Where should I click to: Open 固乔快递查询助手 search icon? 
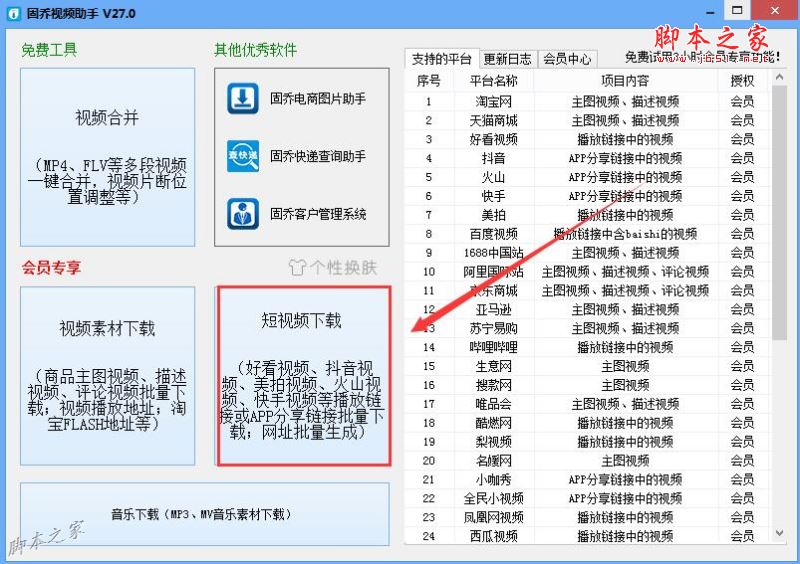tap(242, 156)
